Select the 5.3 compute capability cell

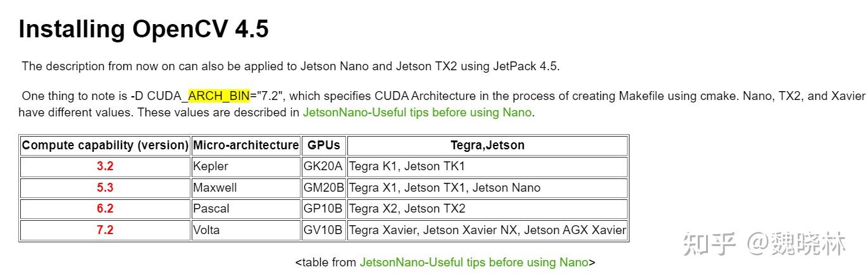[x=105, y=187]
